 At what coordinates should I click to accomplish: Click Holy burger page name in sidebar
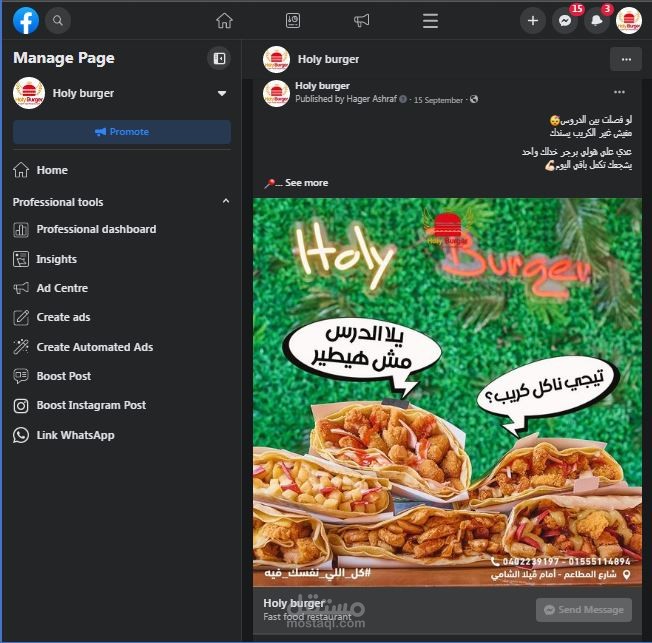(x=83, y=93)
